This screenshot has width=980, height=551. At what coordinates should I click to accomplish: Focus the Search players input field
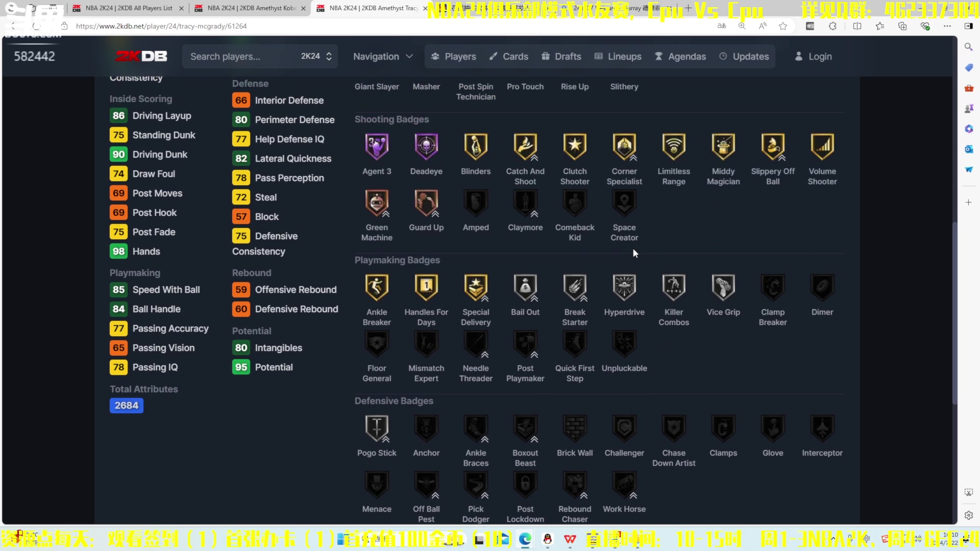(x=240, y=56)
